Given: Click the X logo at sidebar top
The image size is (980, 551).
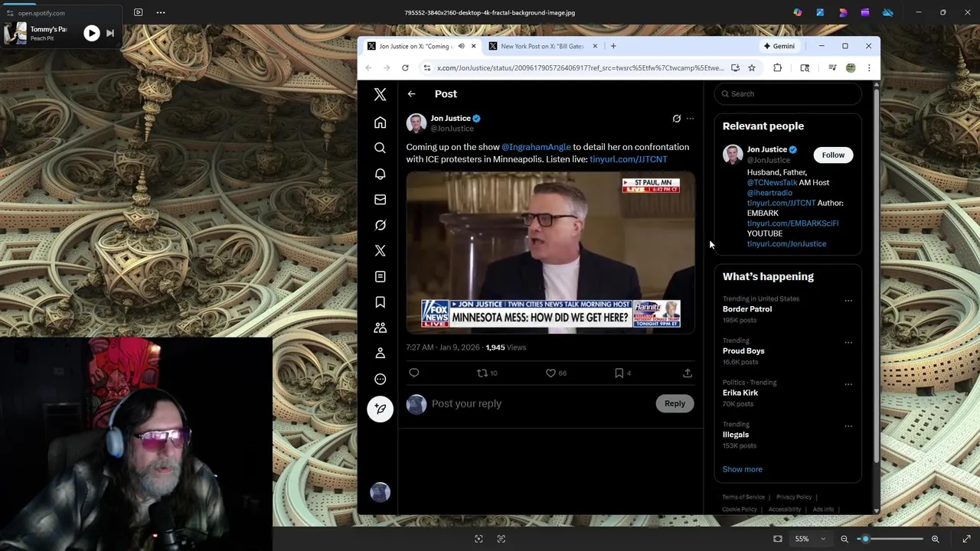Looking at the screenshot, I should (380, 93).
